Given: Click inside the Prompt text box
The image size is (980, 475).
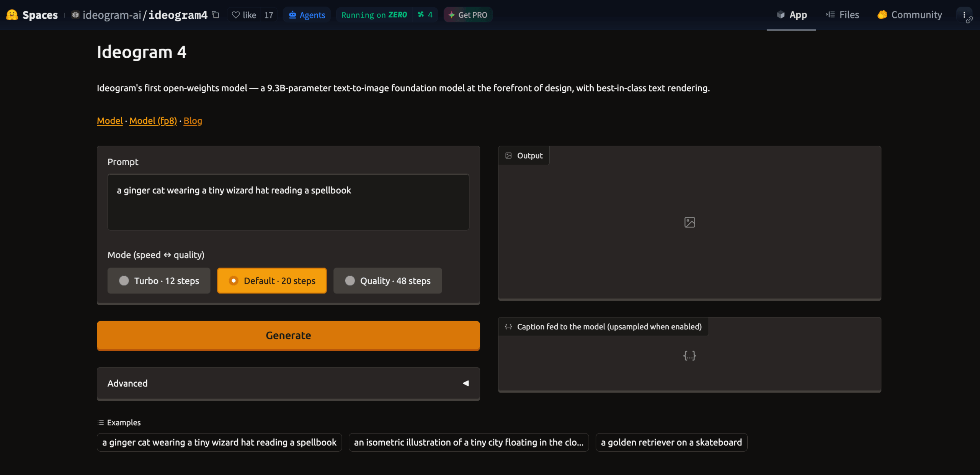Looking at the screenshot, I should (x=288, y=202).
